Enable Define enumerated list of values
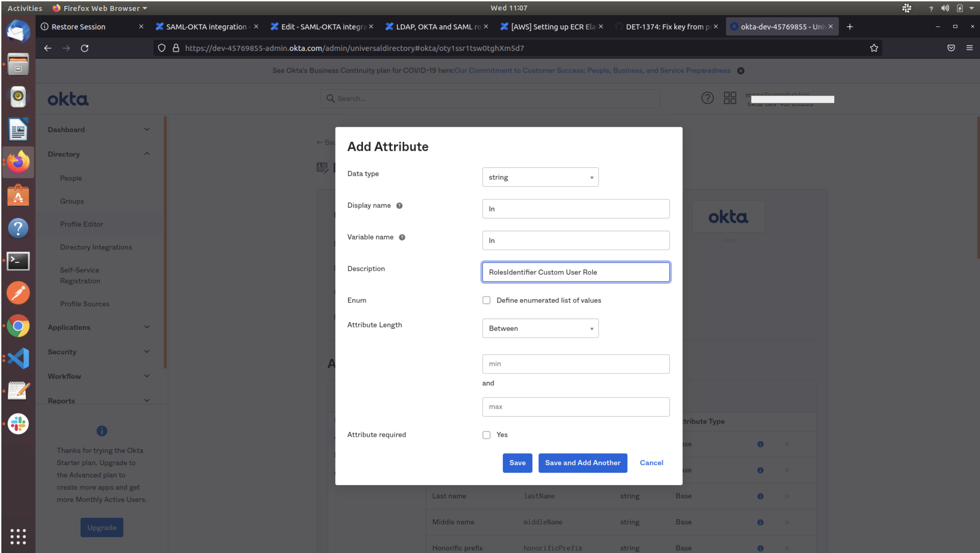 [486, 300]
